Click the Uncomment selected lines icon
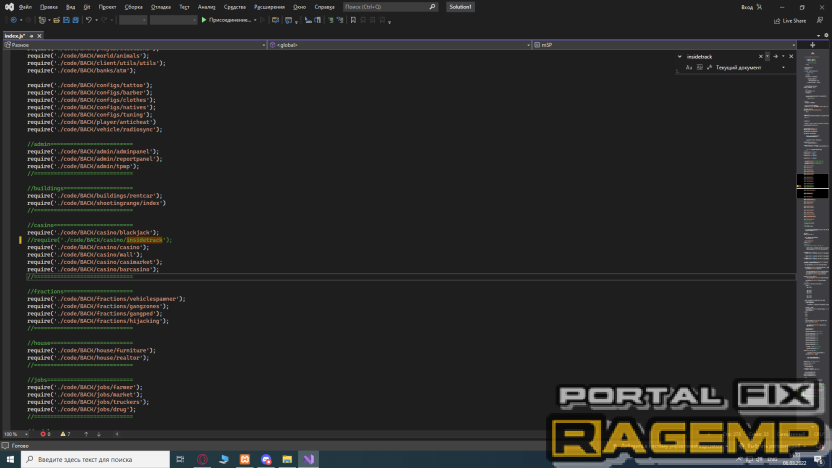This screenshot has height=468, width=832. coord(340,20)
